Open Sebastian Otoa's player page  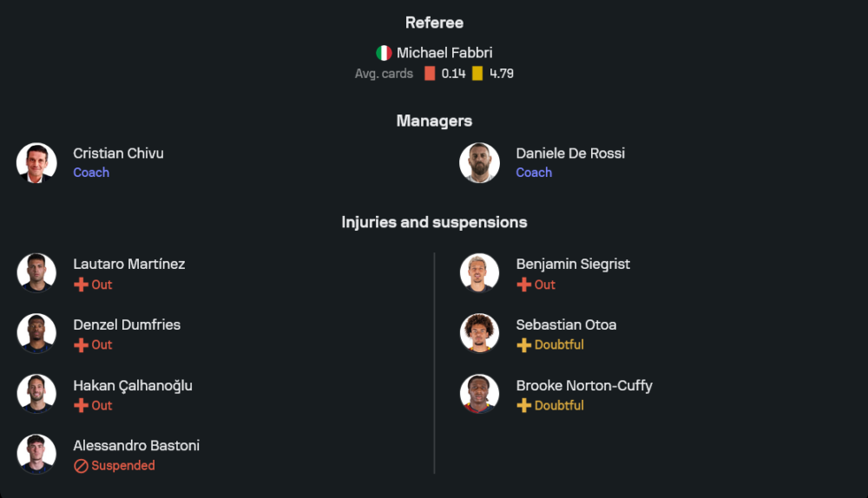(566, 325)
